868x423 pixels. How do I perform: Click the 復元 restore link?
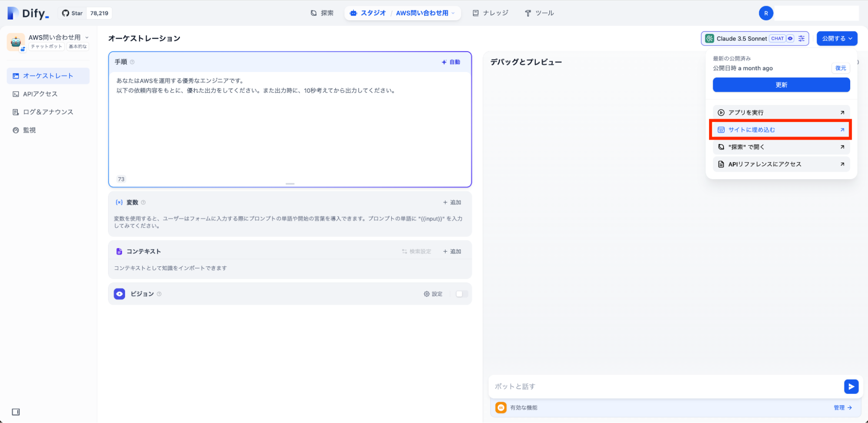coord(840,68)
